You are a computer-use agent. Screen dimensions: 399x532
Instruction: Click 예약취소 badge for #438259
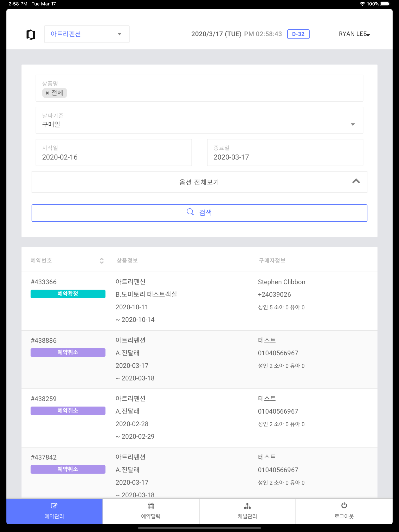pos(68,411)
